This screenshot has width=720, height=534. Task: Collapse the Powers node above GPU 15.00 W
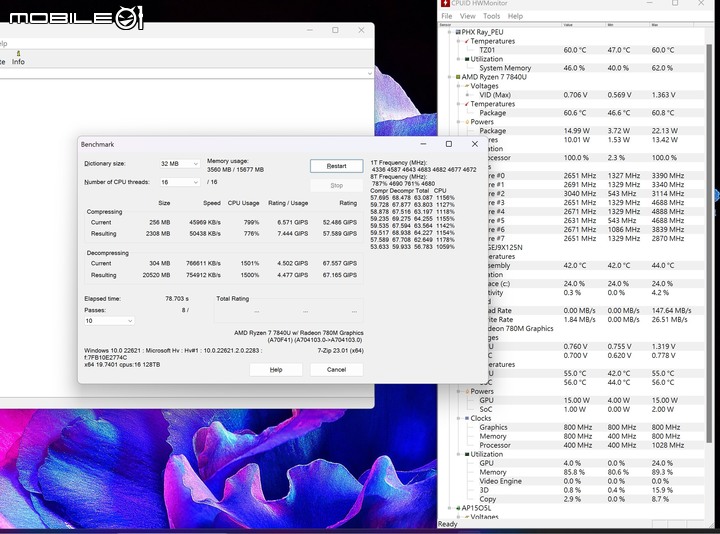click(459, 391)
